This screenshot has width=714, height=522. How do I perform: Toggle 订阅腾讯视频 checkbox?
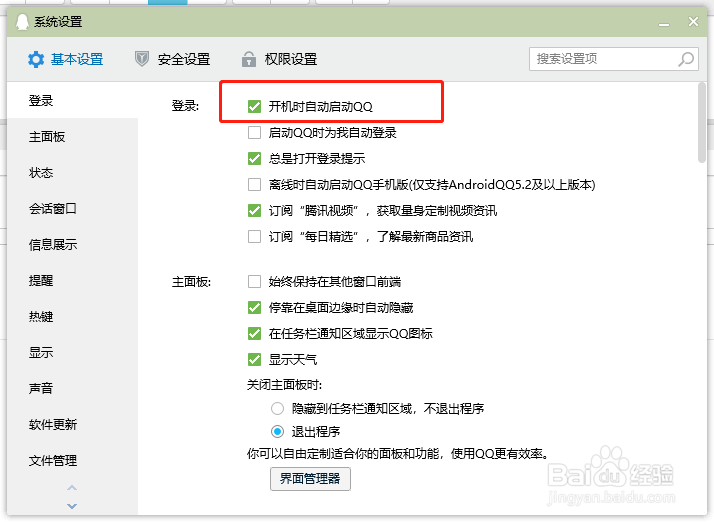(255, 210)
